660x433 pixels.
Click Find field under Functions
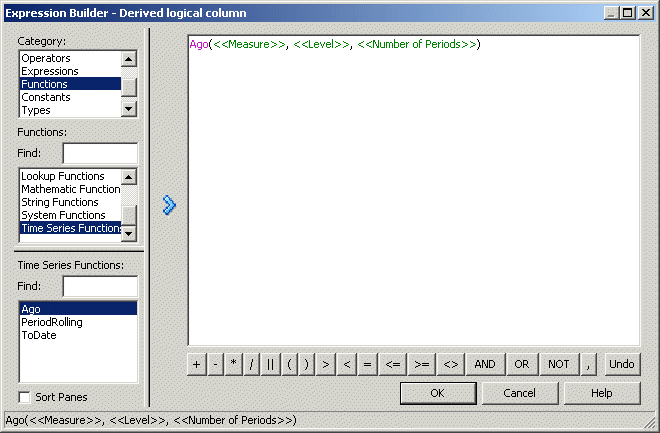tap(100, 153)
